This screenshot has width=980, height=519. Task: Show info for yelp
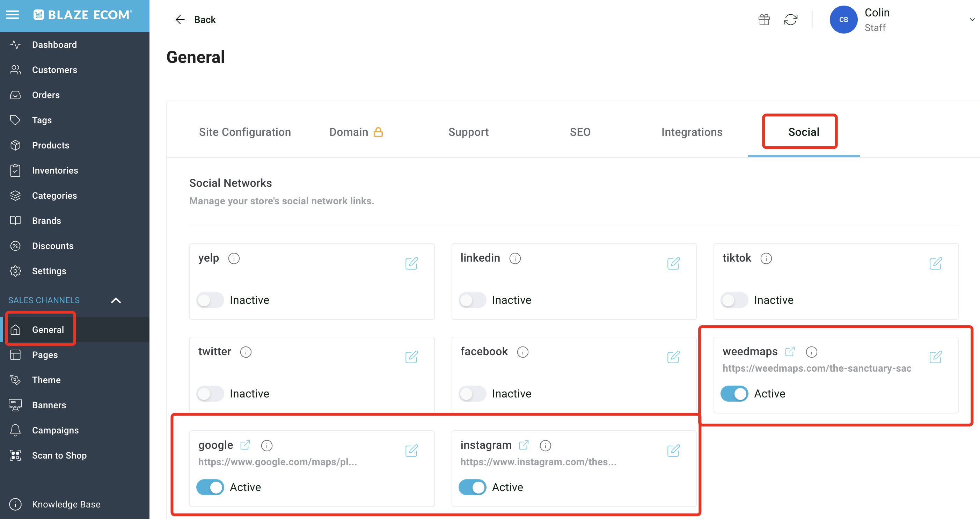234,258
